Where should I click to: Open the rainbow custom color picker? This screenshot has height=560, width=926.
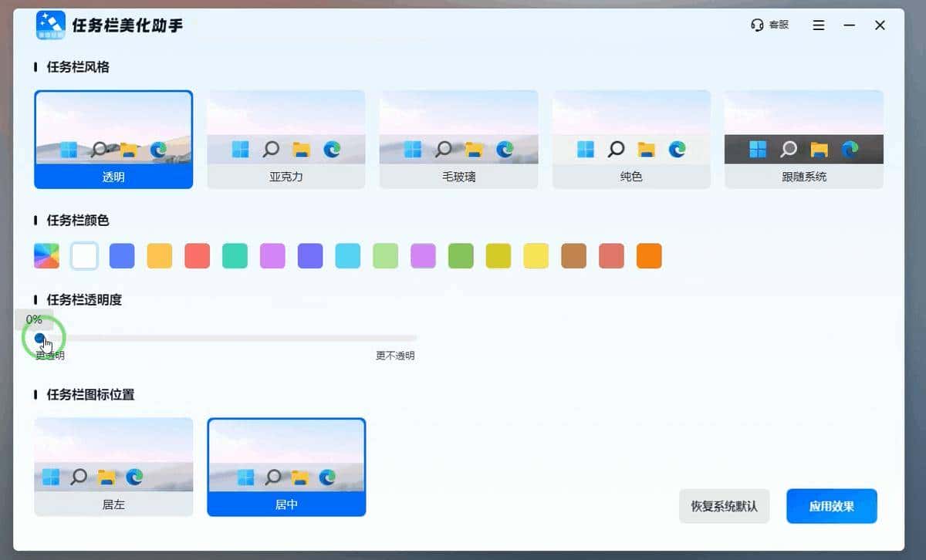tap(46, 255)
